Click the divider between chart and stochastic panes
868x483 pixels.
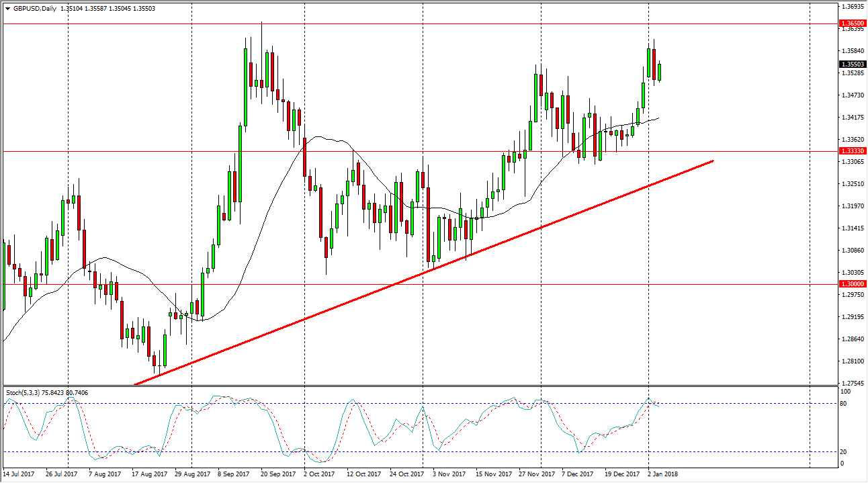point(403,387)
